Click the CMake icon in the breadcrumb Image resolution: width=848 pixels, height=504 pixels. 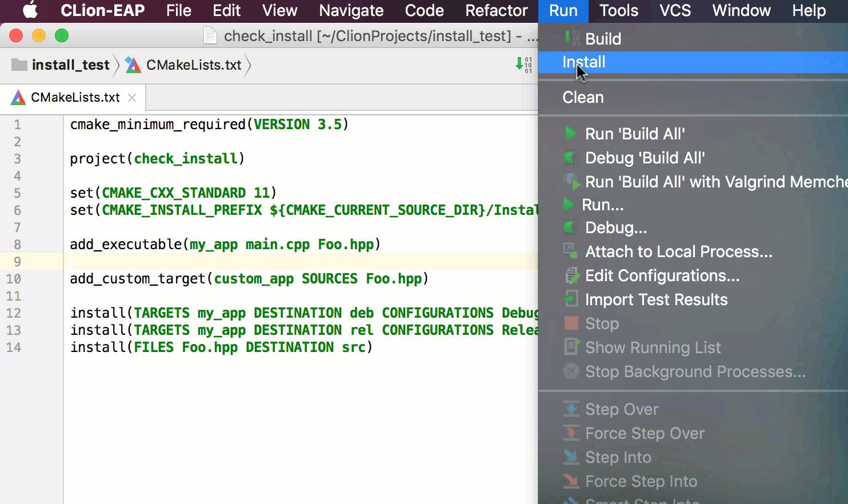[133, 65]
